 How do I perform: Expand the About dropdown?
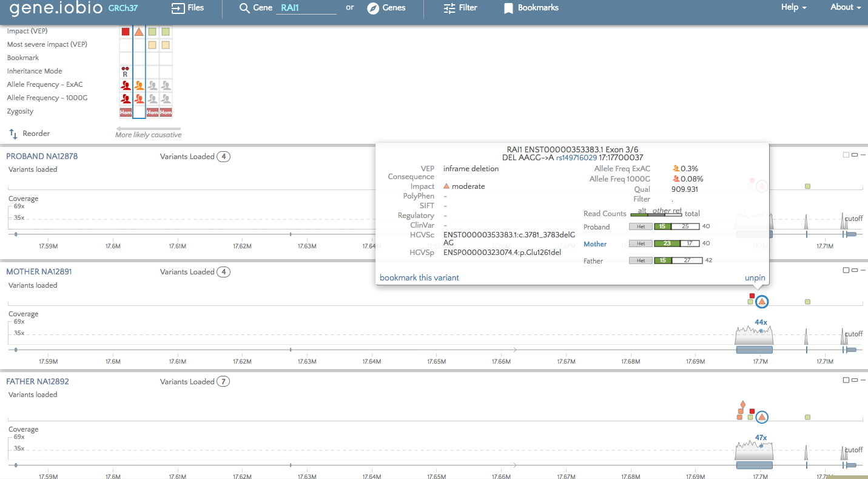(x=845, y=8)
